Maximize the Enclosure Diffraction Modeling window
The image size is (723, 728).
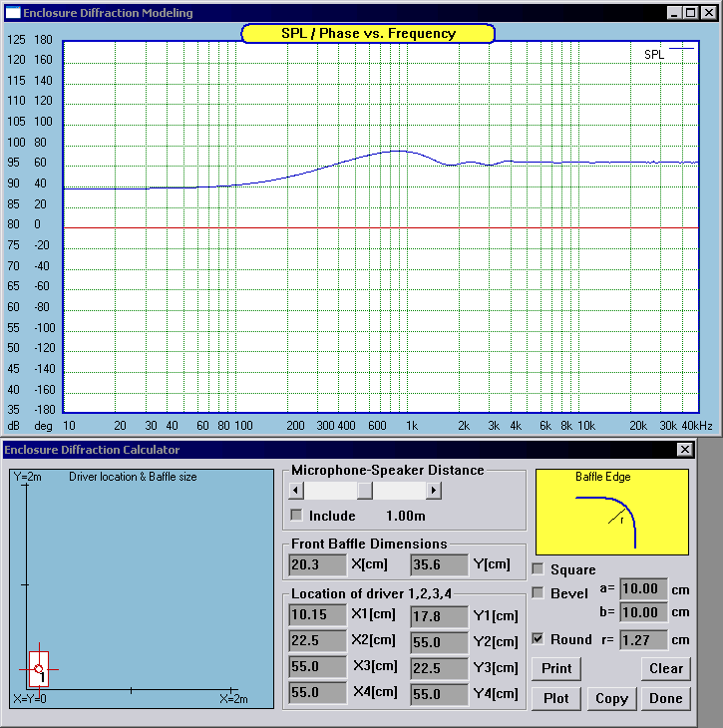click(690, 13)
